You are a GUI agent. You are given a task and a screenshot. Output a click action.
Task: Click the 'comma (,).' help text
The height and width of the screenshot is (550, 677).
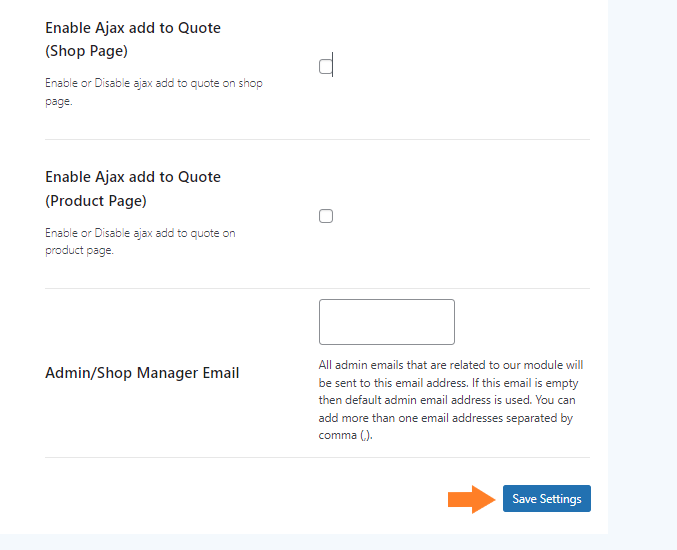345,435
